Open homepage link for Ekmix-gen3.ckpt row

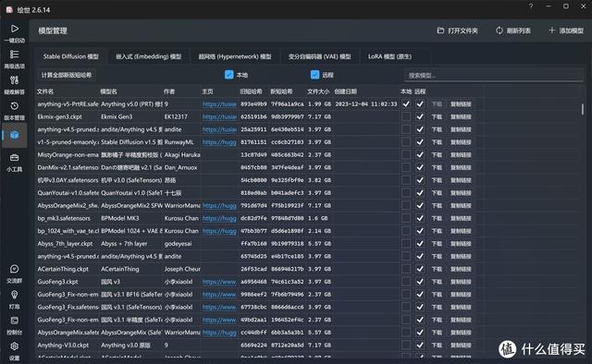point(219,117)
